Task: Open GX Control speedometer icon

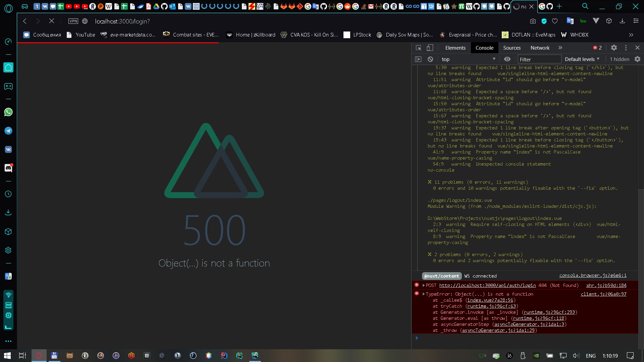Action: tap(8, 42)
